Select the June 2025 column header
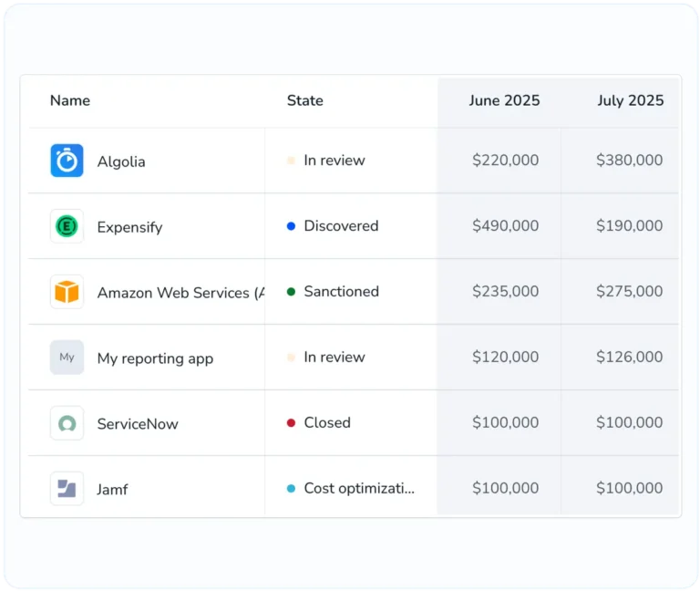 [x=504, y=100]
